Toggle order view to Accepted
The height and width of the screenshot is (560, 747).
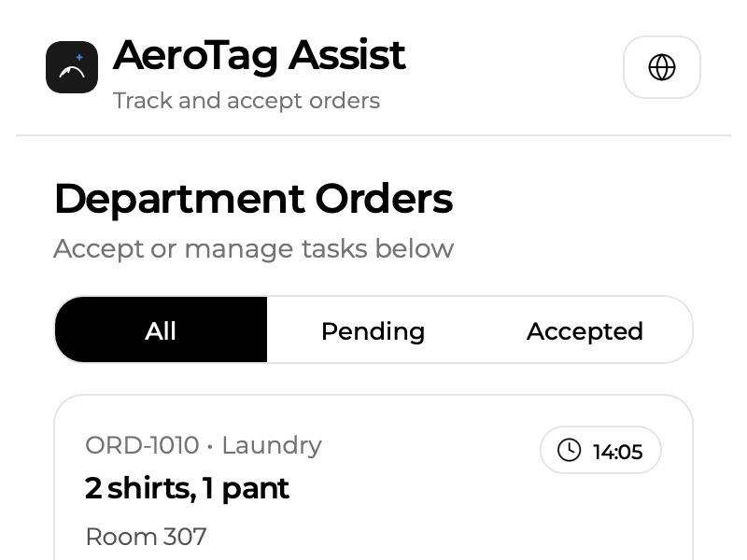point(585,330)
